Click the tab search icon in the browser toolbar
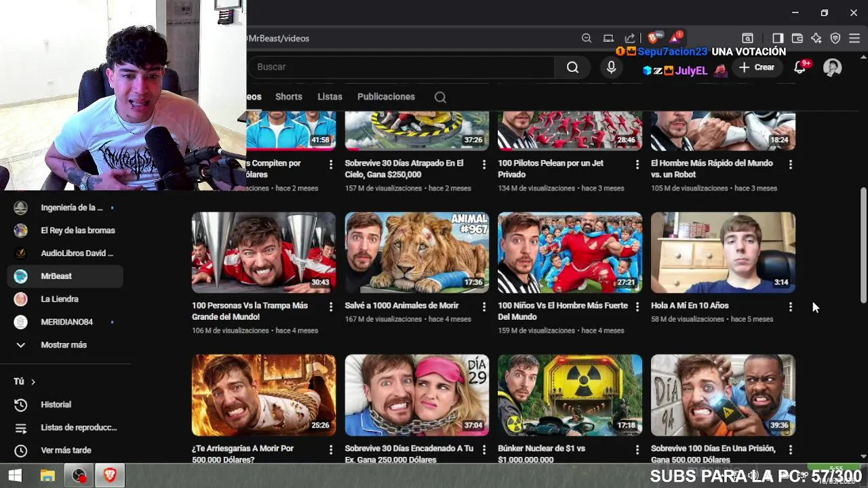868x488 pixels. tap(747, 39)
